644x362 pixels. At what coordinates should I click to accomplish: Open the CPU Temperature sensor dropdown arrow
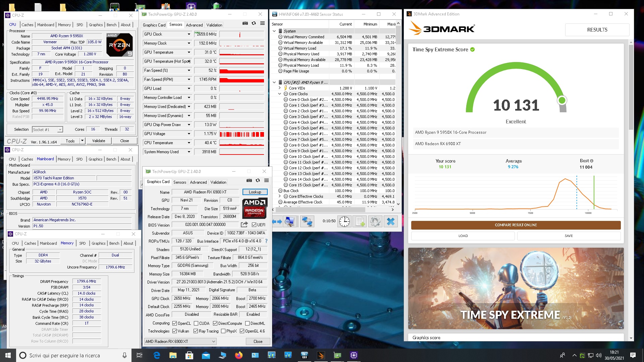pyautogui.click(x=189, y=143)
